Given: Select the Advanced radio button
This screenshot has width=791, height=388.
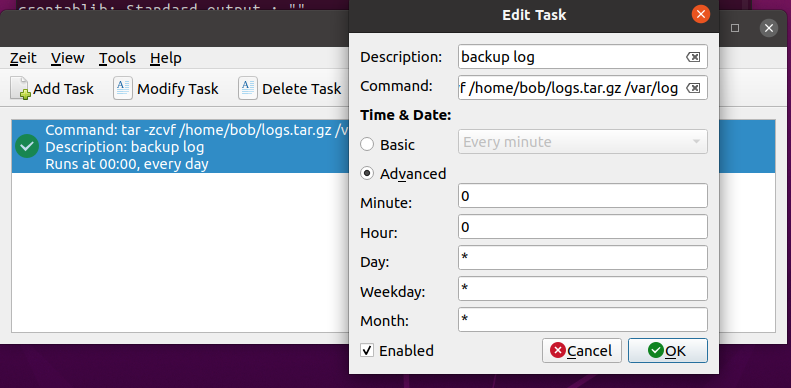Looking at the screenshot, I should [x=367, y=174].
